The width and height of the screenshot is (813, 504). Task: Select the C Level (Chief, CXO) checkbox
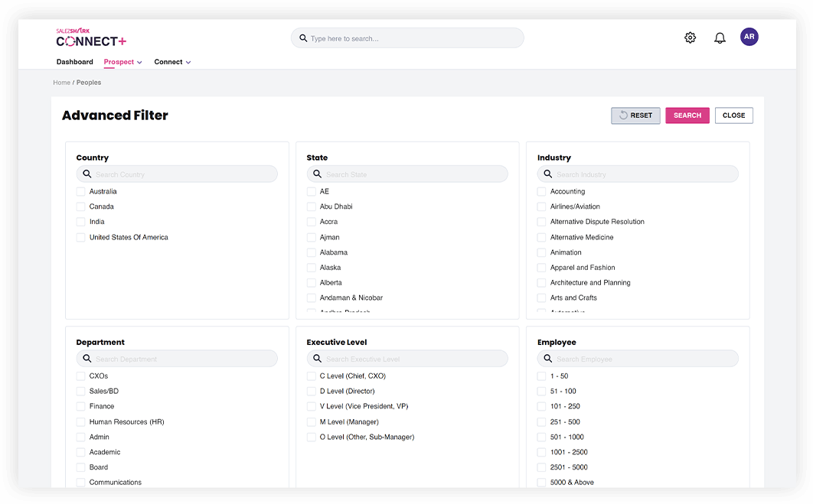click(312, 376)
